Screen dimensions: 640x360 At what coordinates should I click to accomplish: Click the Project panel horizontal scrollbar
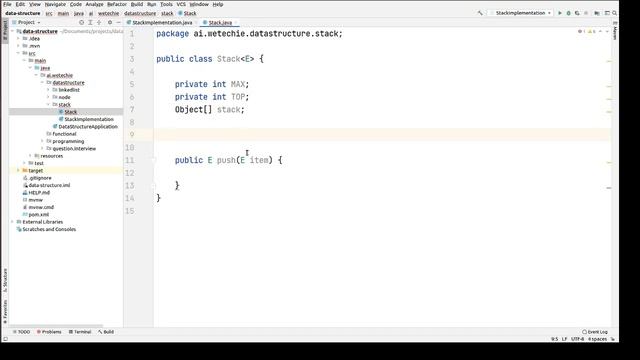click(x=57, y=326)
